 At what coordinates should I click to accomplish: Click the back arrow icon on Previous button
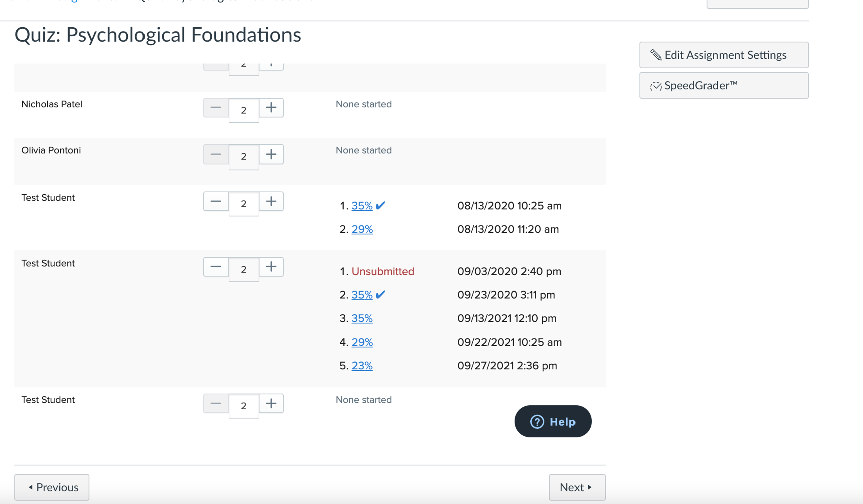[x=31, y=487]
